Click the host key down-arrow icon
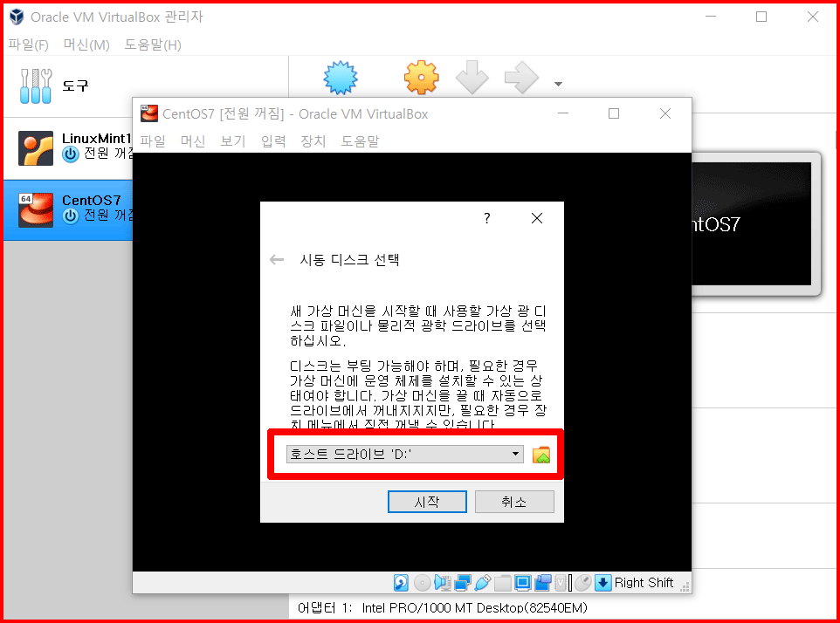Screen dimensions: 840x623 click(x=603, y=583)
